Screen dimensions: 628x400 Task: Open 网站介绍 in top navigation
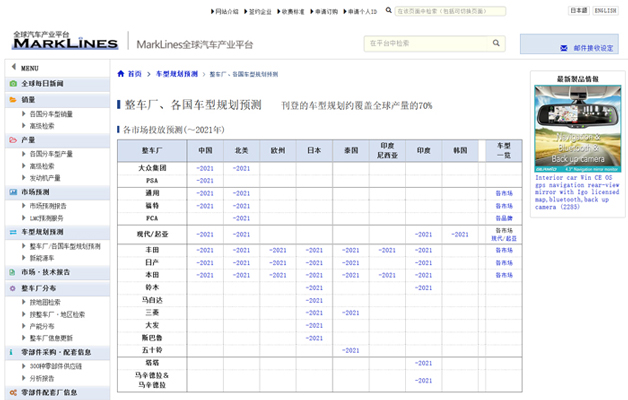(225, 12)
